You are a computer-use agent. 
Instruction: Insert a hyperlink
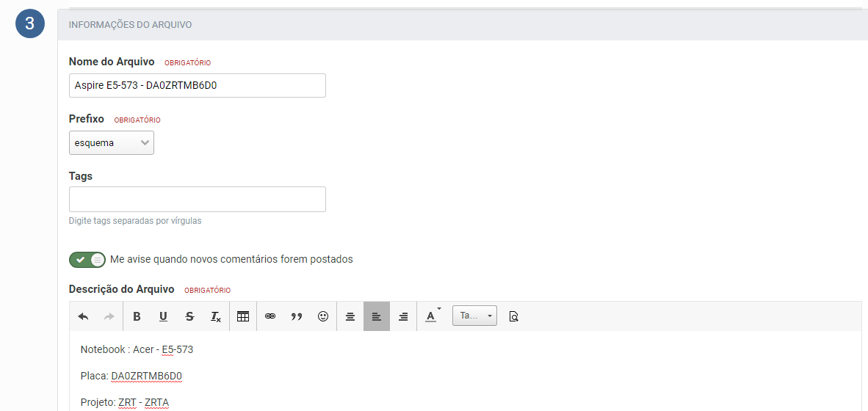[x=270, y=316]
